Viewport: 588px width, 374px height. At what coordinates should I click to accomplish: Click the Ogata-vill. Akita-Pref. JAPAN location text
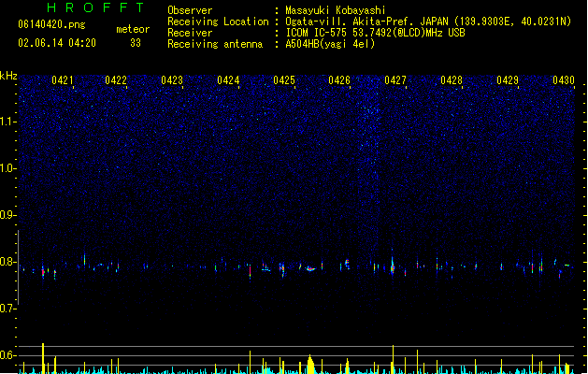click(428, 22)
